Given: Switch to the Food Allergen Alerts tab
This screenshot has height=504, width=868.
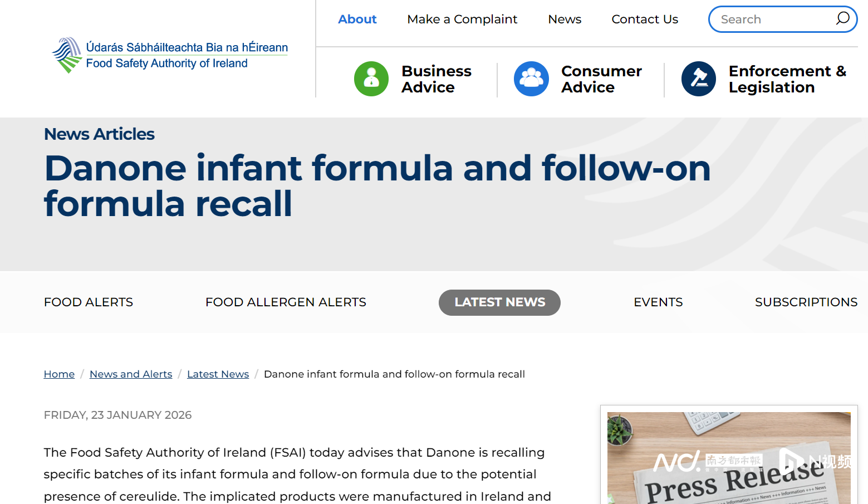Looking at the screenshot, I should coord(286,302).
